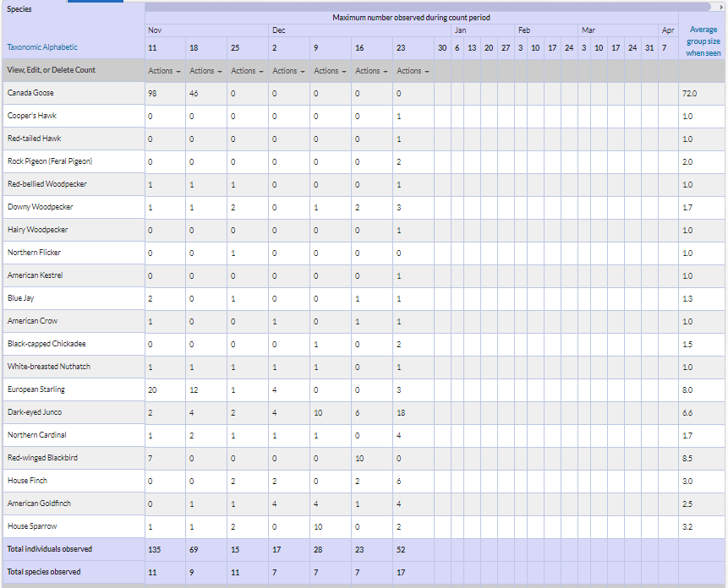Screen dimensions: 728x588
Task: Select the Red-winged Blackbird label
Action: pyautogui.click(x=43, y=458)
